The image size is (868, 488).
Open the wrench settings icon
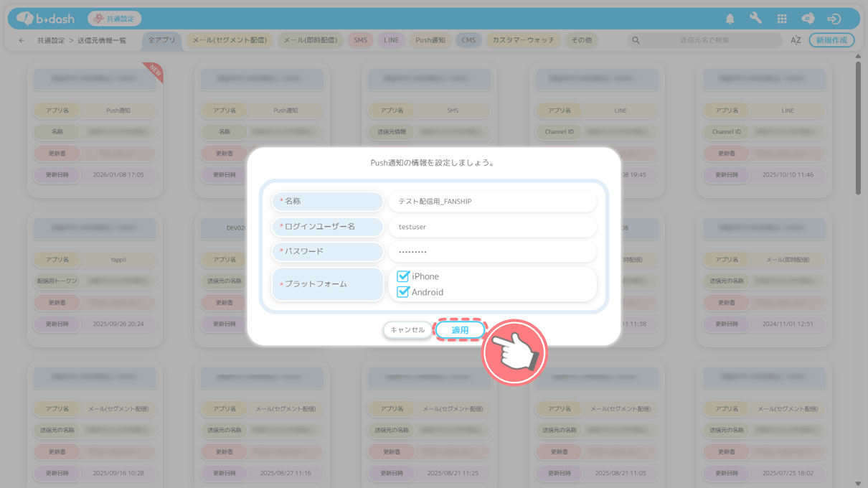(x=755, y=19)
